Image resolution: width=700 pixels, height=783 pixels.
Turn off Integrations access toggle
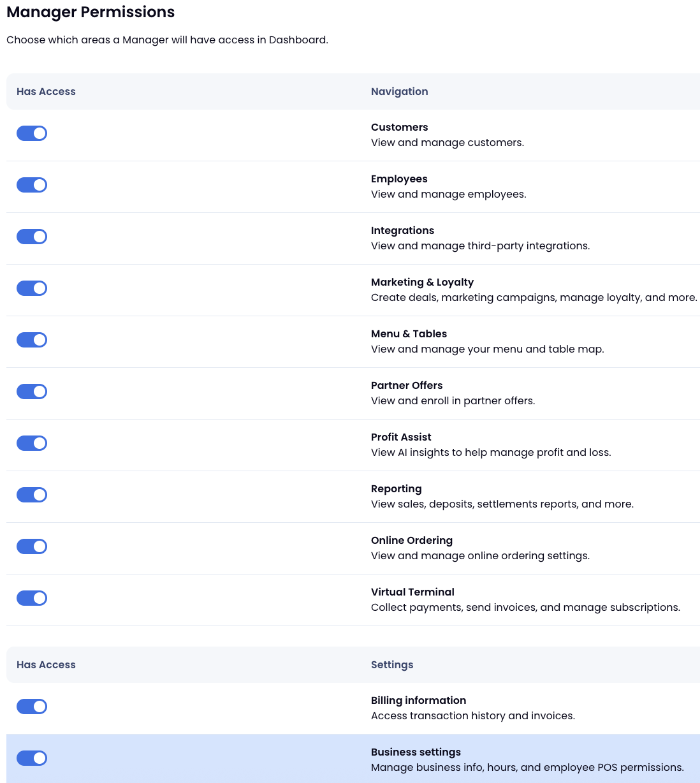pyautogui.click(x=32, y=237)
